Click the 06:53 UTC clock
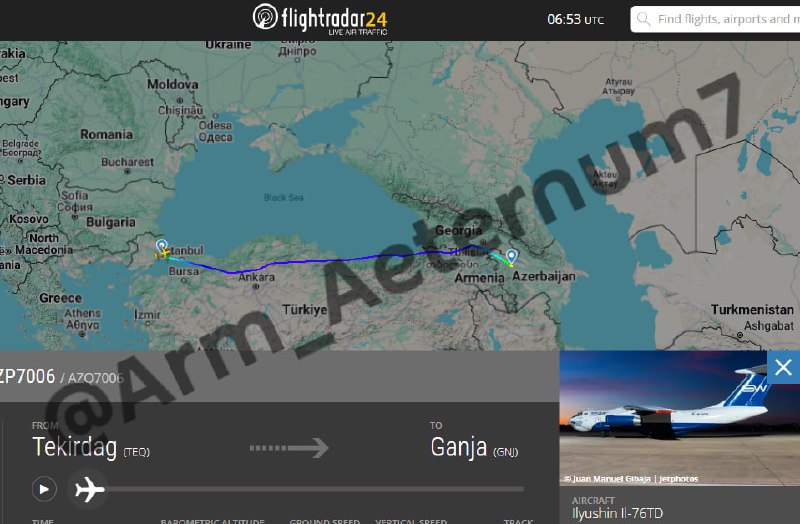Viewport: 800px width, 524px height. pos(576,19)
